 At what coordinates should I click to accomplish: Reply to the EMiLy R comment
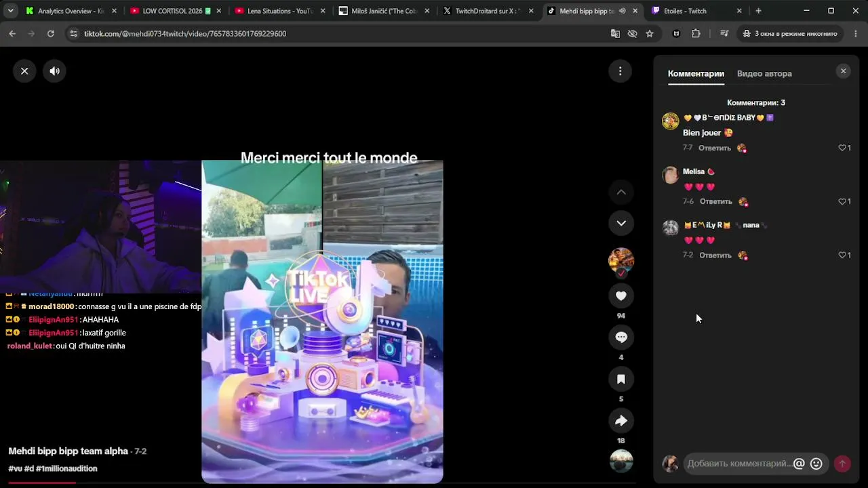(715, 255)
